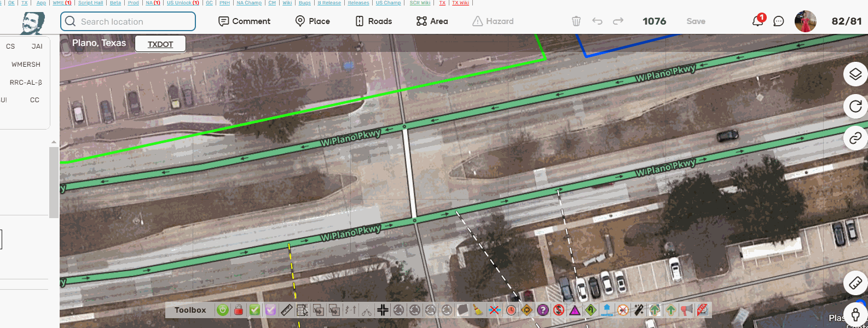Open the SCR Wiki link

420,3
